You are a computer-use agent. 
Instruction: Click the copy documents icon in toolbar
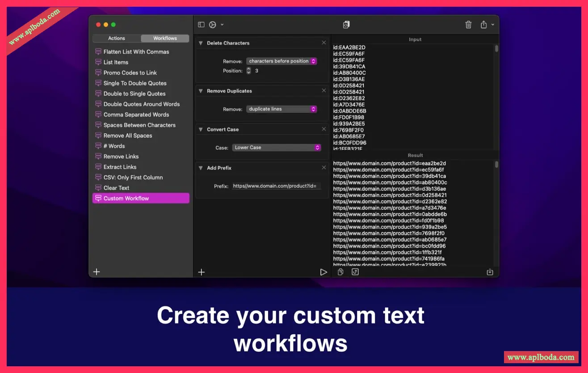tap(346, 25)
